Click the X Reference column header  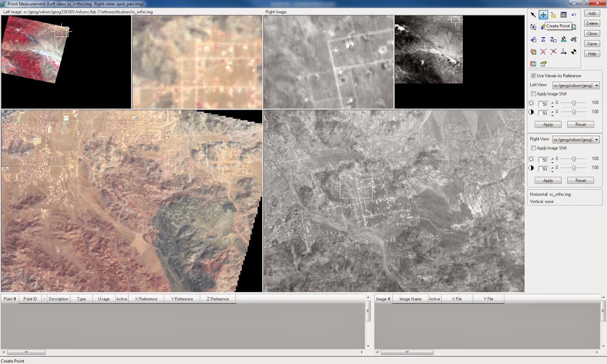click(146, 299)
